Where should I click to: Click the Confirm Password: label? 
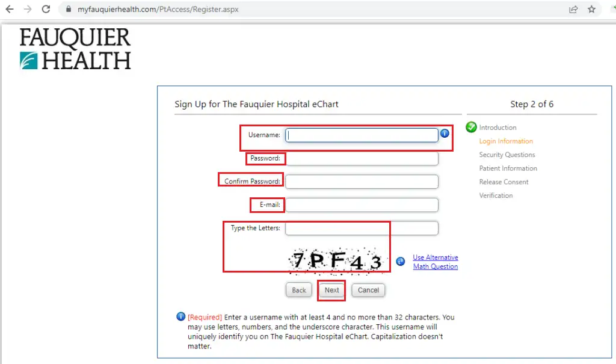(x=252, y=181)
